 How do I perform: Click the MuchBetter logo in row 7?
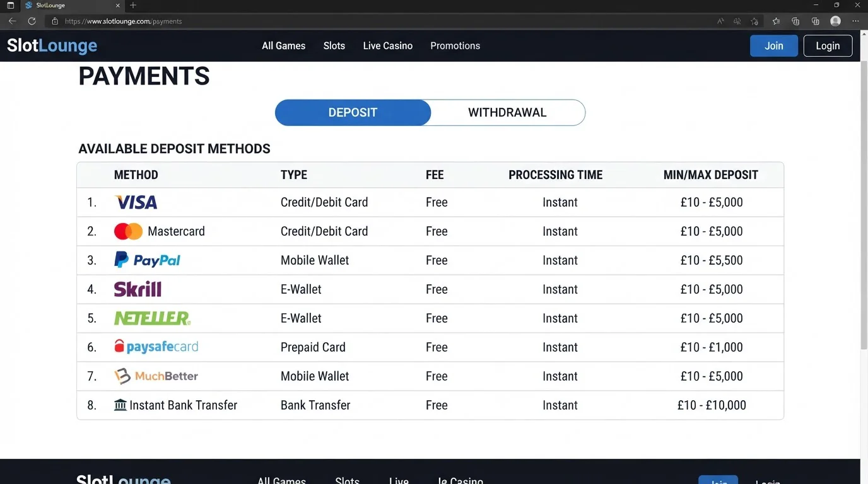156,376
